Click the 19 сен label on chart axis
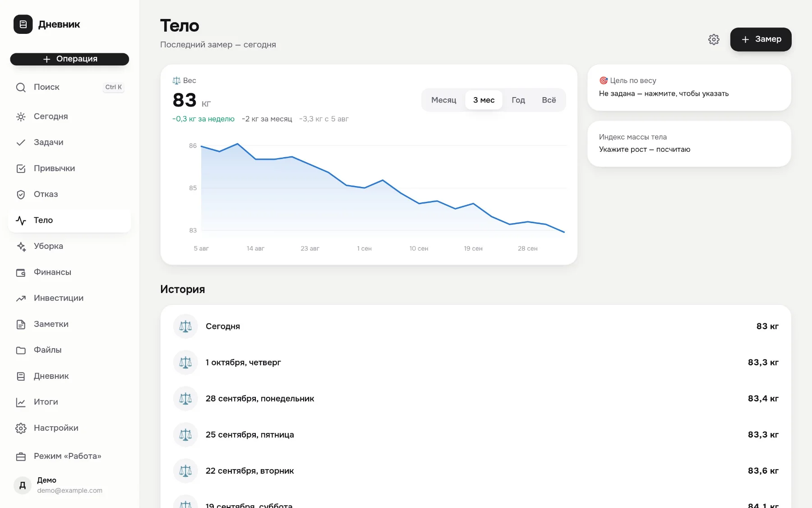Screen dimensions: 812x508 click(x=473, y=248)
